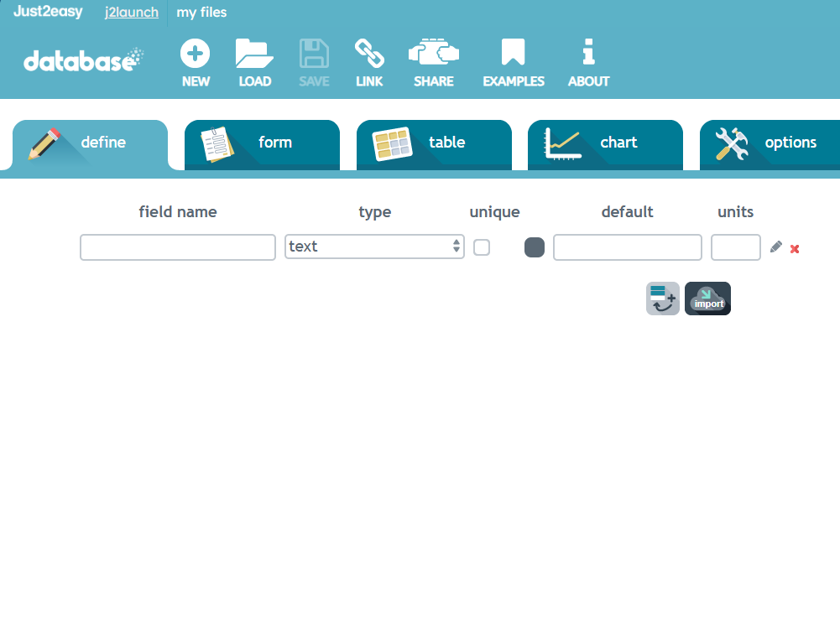This screenshot has width=840, height=644.
Task: Click the ABOUT info icon
Action: point(589,52)
